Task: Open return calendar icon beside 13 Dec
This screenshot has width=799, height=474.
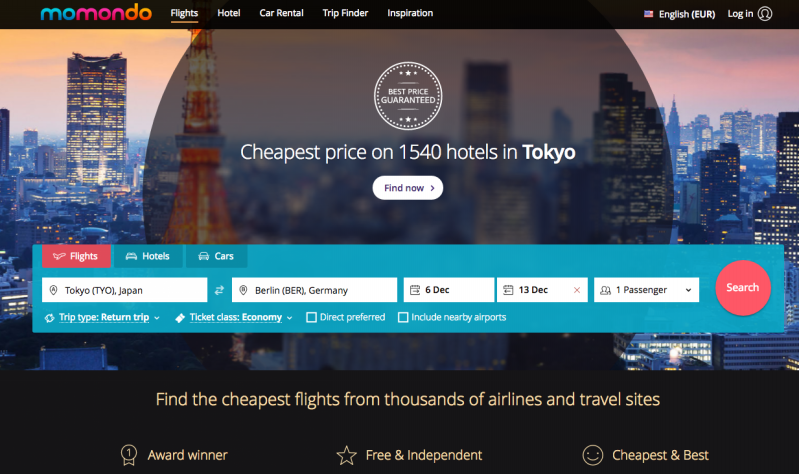Action: coord(508,290)
